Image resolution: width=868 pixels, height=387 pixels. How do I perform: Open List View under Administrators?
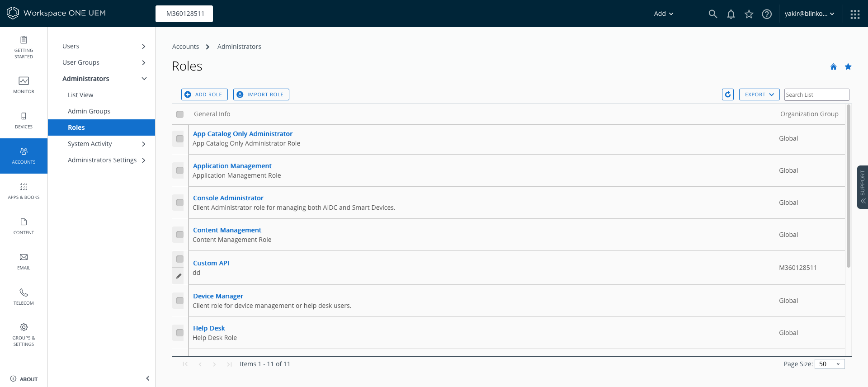pyautogui.click(x=80, y=95)
